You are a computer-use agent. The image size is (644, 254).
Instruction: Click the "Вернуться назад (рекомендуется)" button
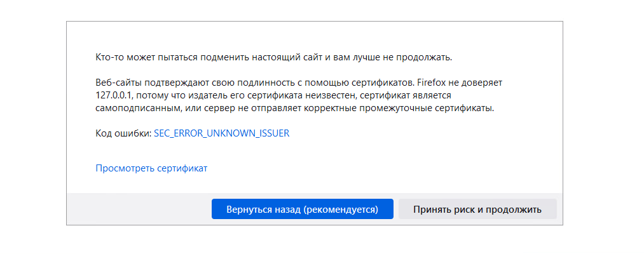(x=302, y=209)
